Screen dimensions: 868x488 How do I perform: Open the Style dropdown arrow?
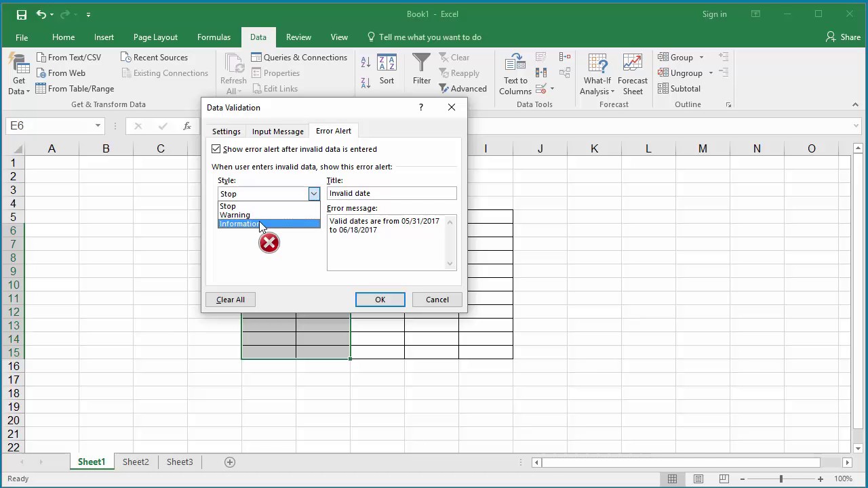pos(313,194)
